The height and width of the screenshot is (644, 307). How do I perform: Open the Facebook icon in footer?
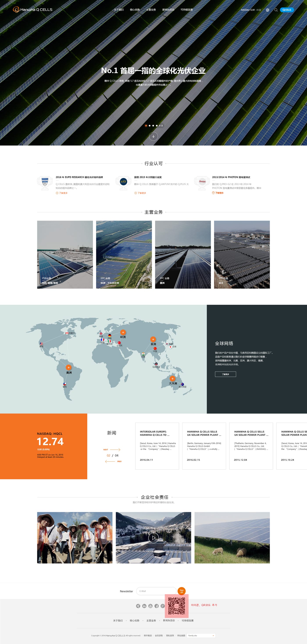(x=157, y=606)
